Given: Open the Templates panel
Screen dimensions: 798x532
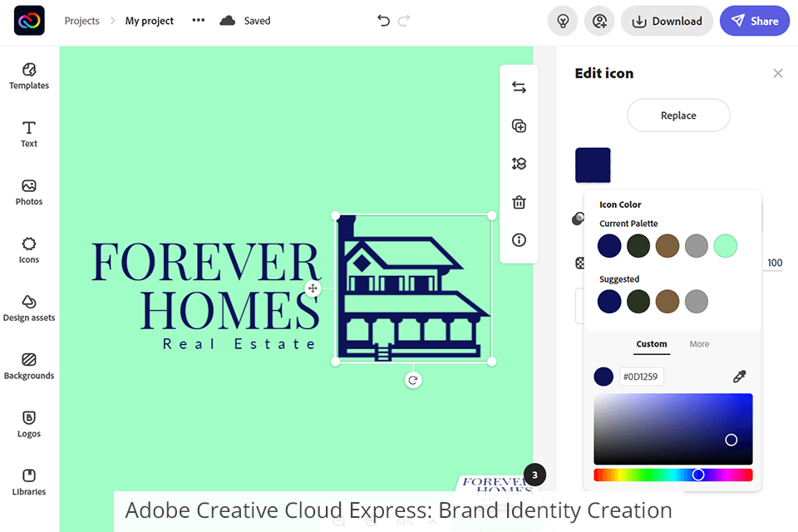Looking at the screenshot, I should 29,76.
